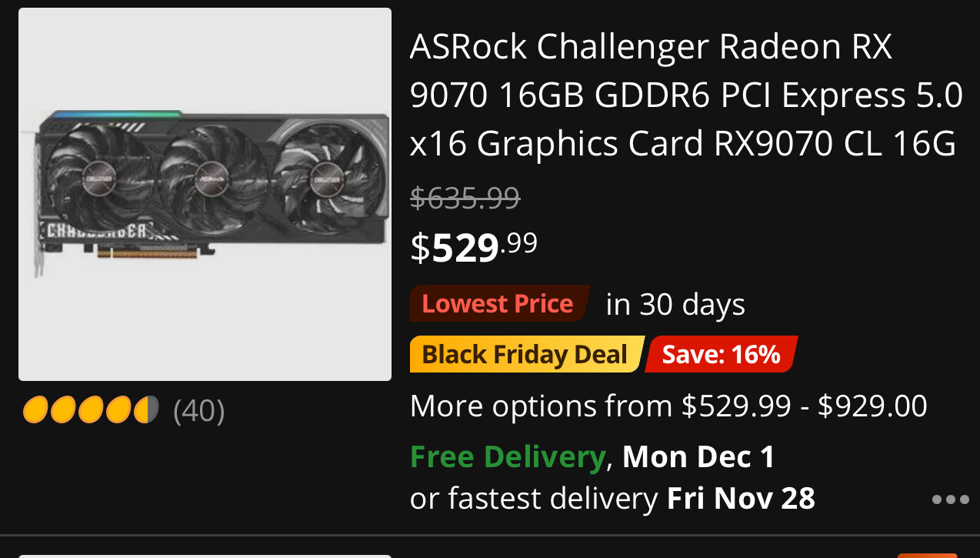980x558 pixels.
Task: Click the red Lowest Price badge
Action: [498, 303]
